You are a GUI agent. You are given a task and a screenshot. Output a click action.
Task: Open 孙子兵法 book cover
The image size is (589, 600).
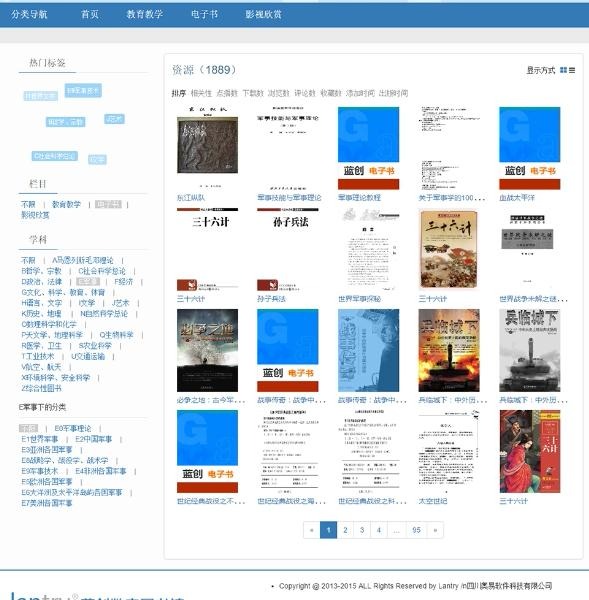[288, 249]
